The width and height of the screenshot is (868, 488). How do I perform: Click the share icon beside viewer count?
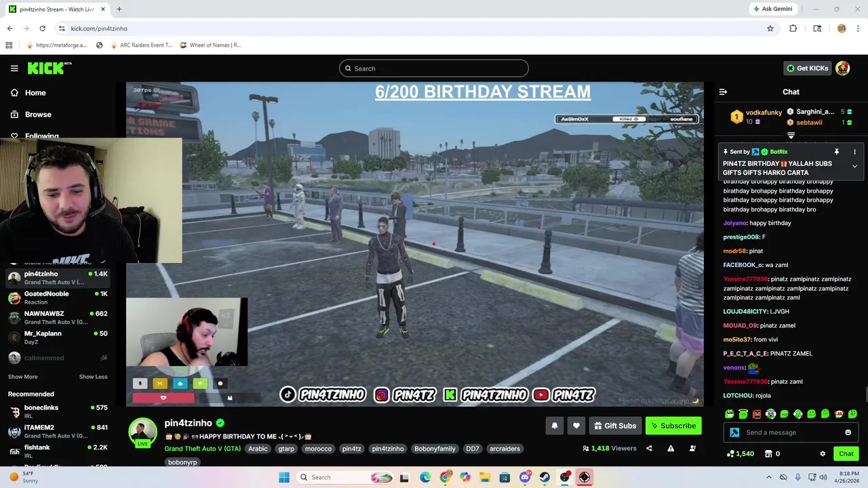point(649,448)
